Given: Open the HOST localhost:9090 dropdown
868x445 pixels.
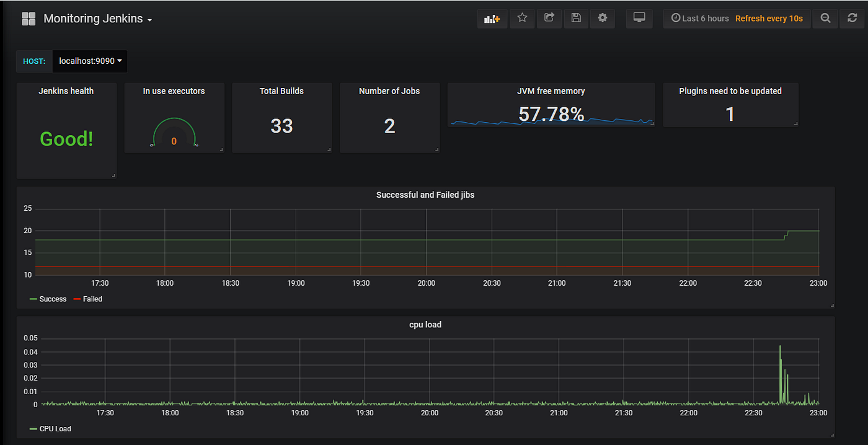Looking at the screenshot, I should 89,61.
